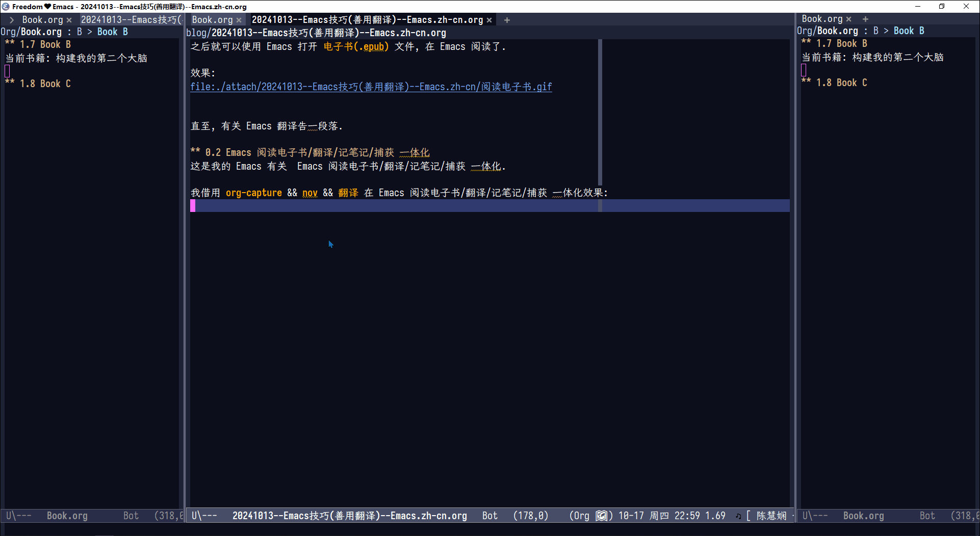Screen dimensions: 980x536
Task: Toggle 1.8 Book C heading in left pane
Action: coord(38,84)
